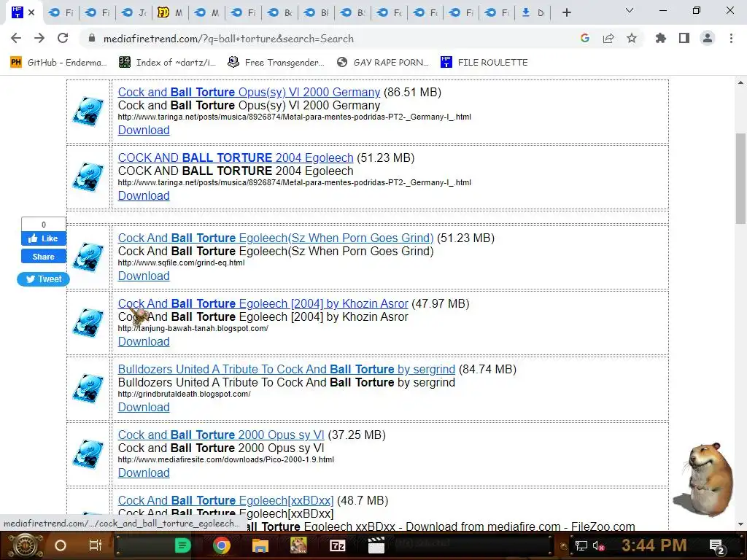
Task: Open the Egoleech [2004] by Khozin Asror link
Action: coord(263,303)
